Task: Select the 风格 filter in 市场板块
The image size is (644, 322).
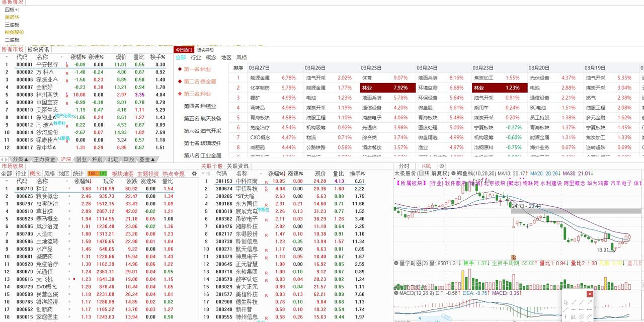Action: [x=49, y=174]
